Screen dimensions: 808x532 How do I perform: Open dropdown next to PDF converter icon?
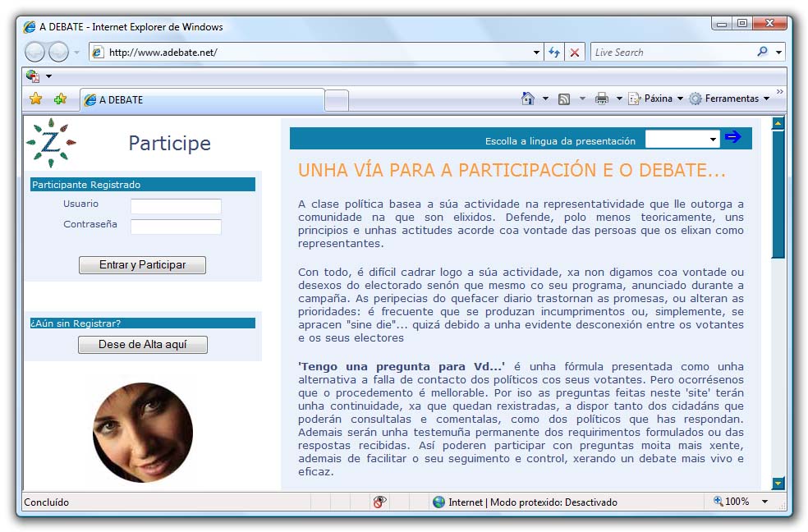[49, 76]
